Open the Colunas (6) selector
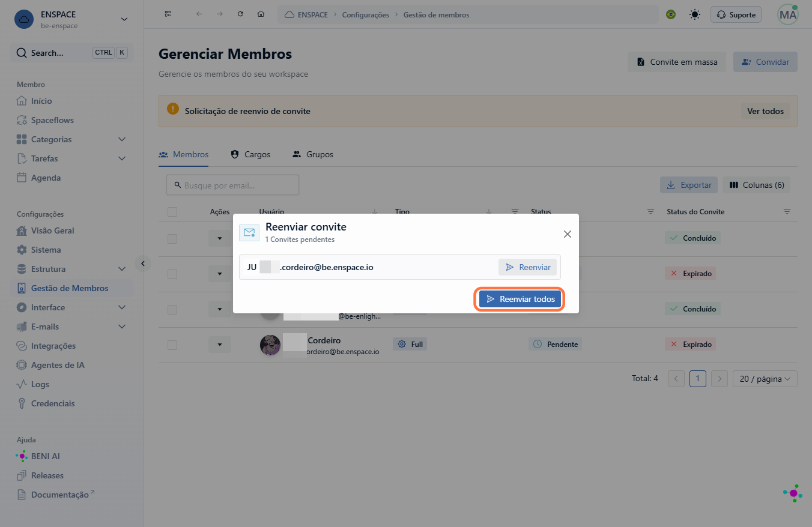This screenshot has height=527, width=812. [x=757, y=185]
